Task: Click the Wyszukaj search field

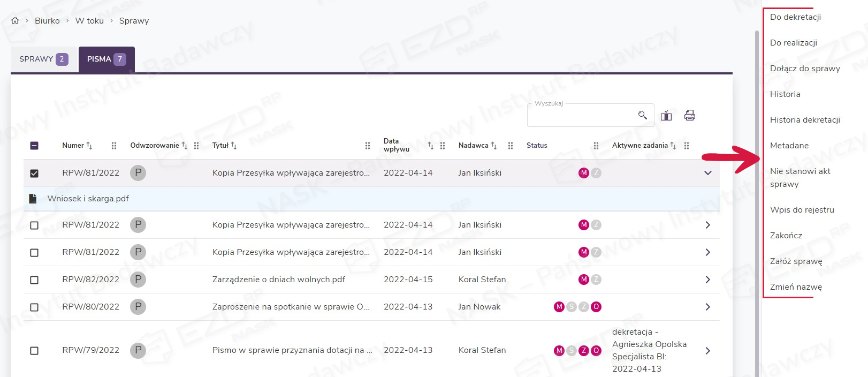Action: [581, 116]
